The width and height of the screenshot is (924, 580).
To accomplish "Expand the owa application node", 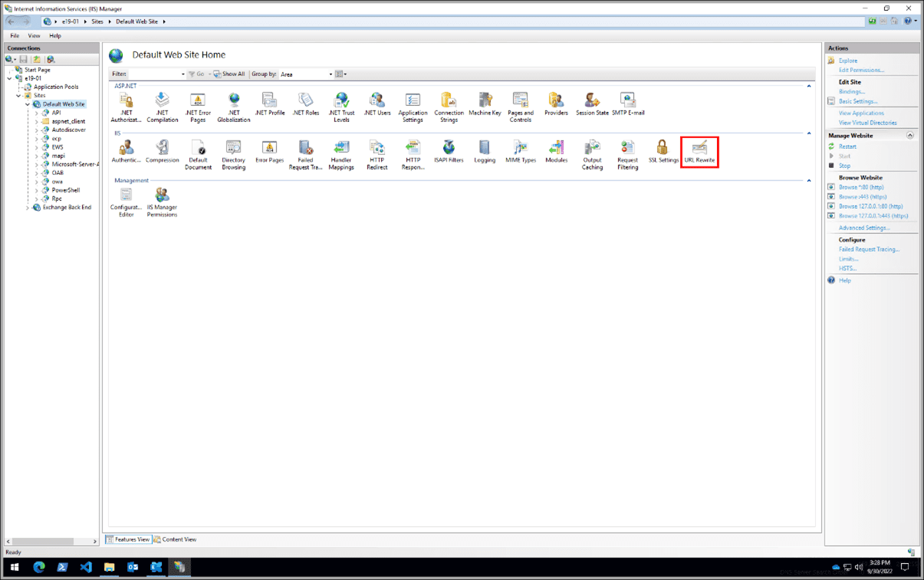I will tap(37, 182).
